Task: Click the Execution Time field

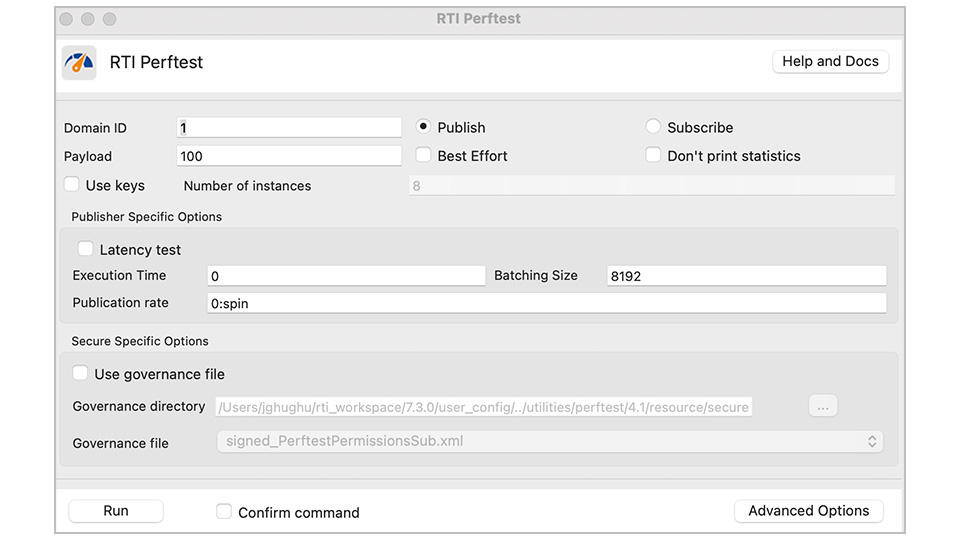Action: pos(346,276)
